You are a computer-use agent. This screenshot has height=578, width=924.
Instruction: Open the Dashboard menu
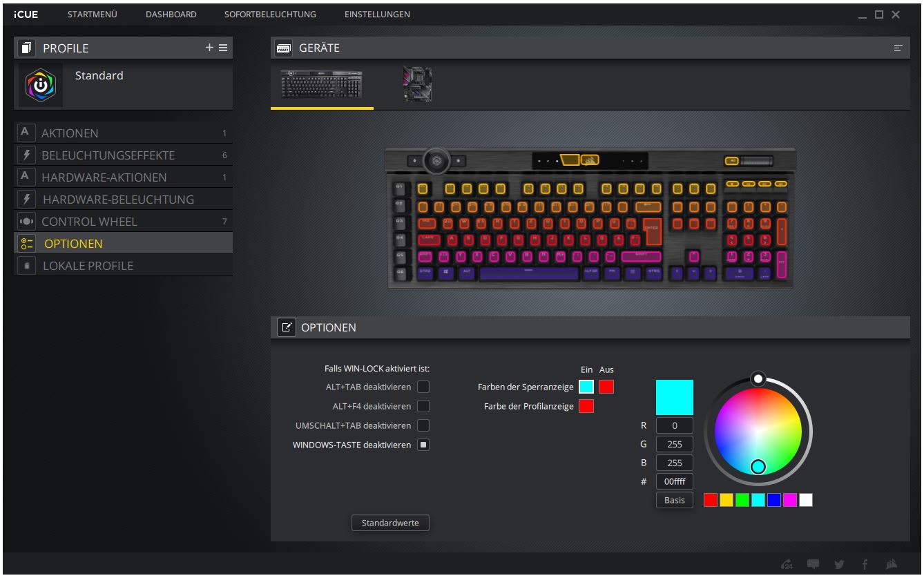171,15
